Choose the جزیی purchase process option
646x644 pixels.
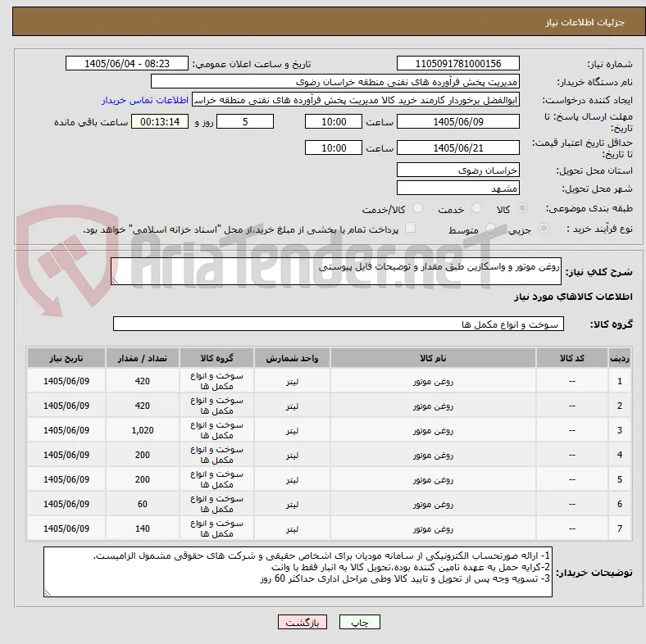coord(544,228)
